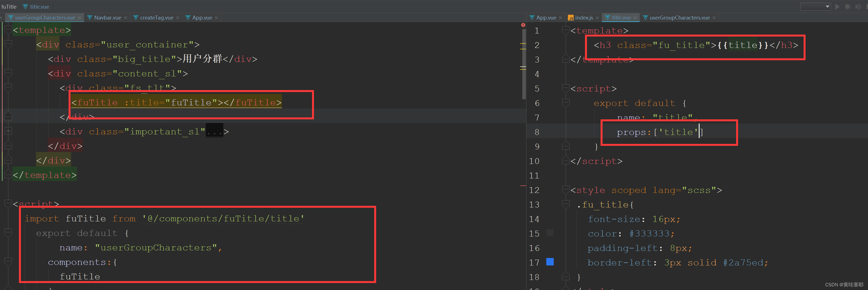Click the Run with Coverage icon
Viewport: 868px width, 290px height.
(858, 7)
